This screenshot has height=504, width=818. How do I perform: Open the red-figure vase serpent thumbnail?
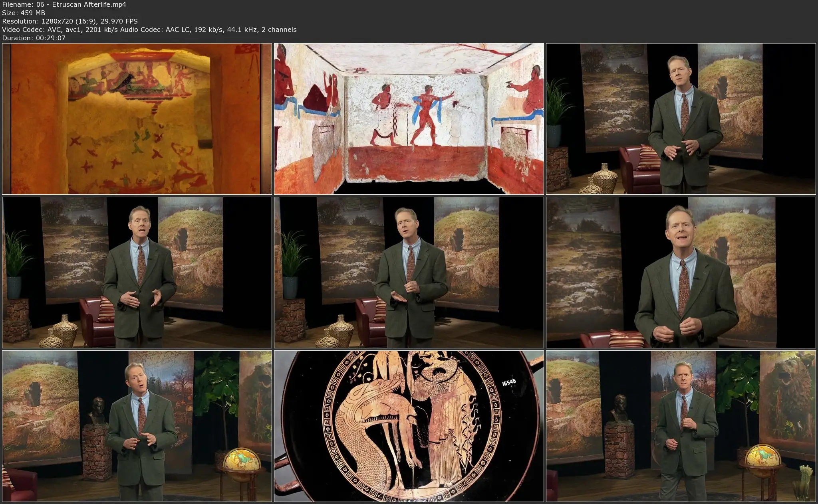(x=409, y=426)
